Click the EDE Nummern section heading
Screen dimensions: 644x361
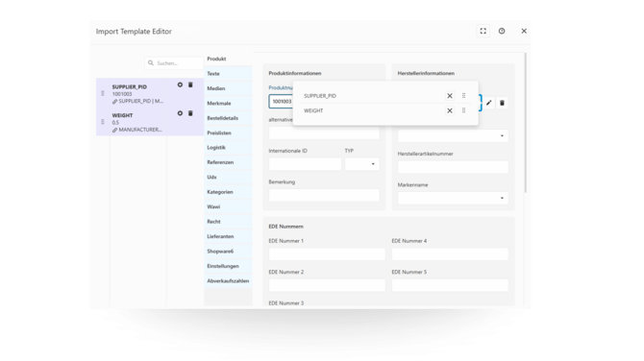[285, 227]
